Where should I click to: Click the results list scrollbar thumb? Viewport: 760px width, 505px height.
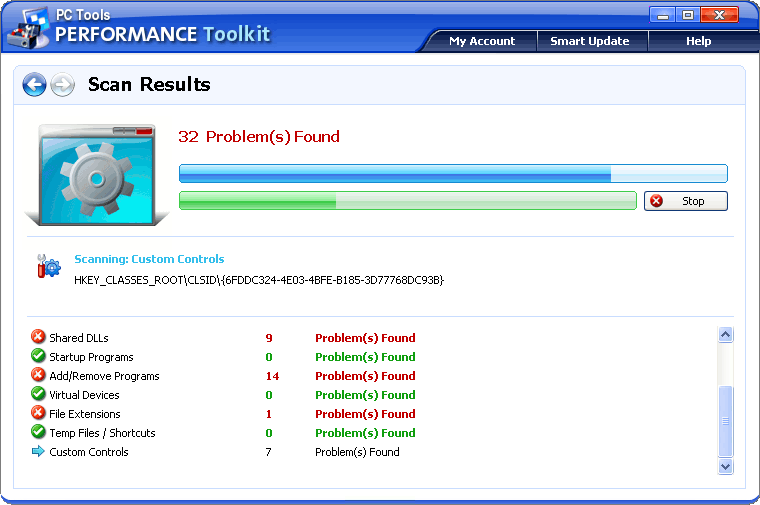[725, 421]
